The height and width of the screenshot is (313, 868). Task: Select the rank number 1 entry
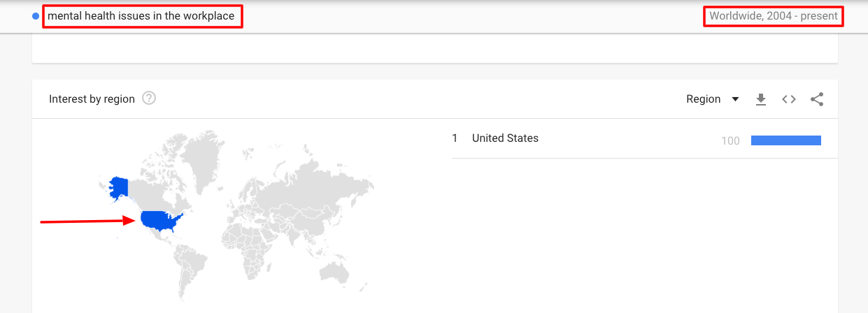click(x=455, y=138)
